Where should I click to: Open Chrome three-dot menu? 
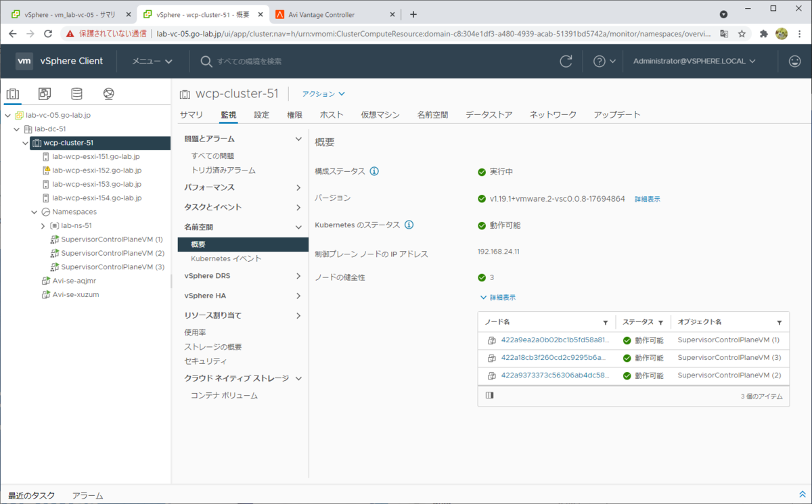pyautogui.click(x=799, y=33)
